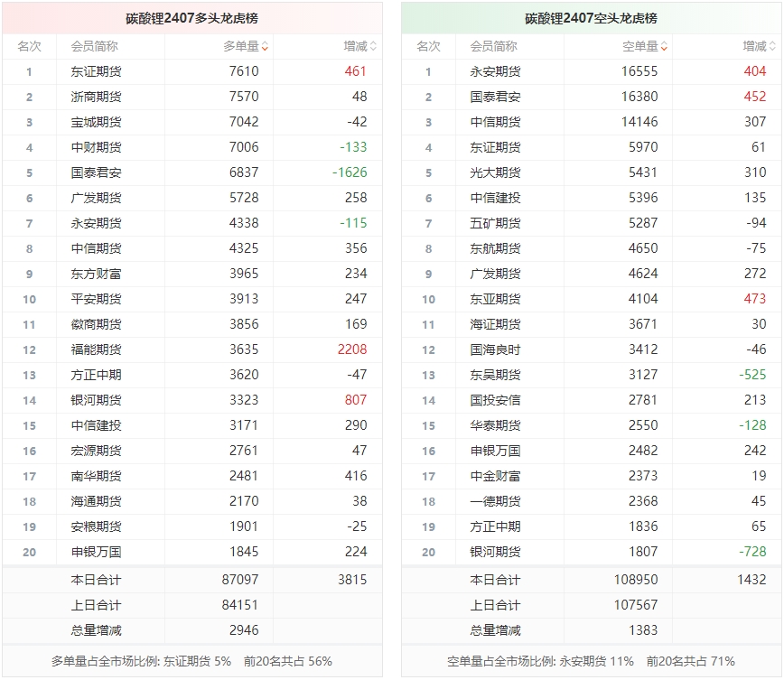Click the -728 change value

[x=752, y=552]
